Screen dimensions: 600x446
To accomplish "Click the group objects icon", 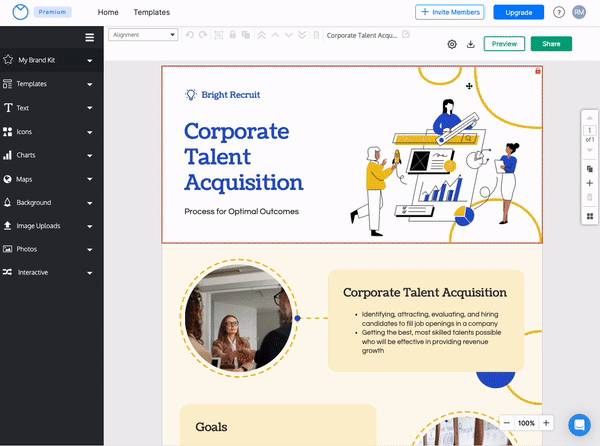I will tap(218, 35).
